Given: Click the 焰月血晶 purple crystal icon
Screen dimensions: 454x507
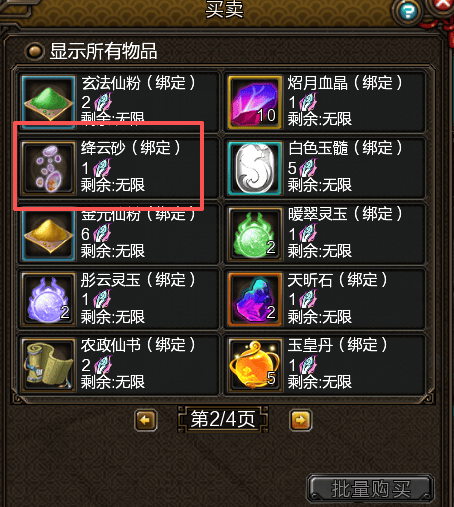Looking at the screenshot, I should [255, 102].
